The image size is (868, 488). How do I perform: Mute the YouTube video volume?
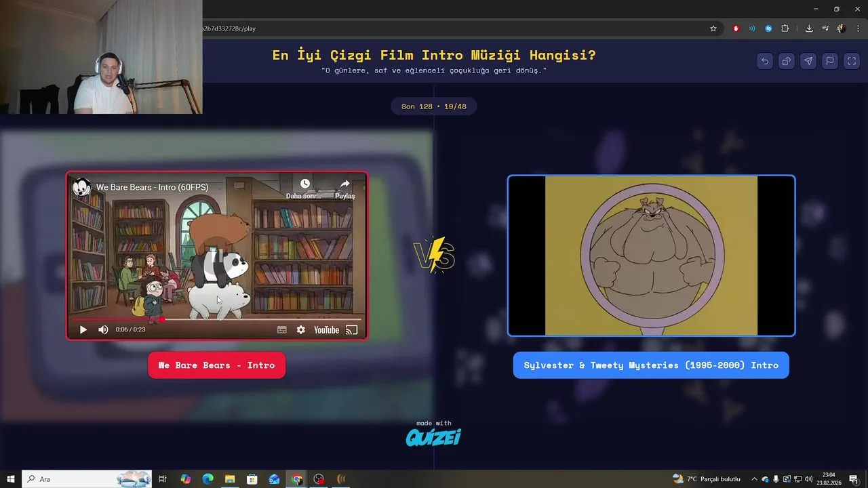(x=103, y=330)
